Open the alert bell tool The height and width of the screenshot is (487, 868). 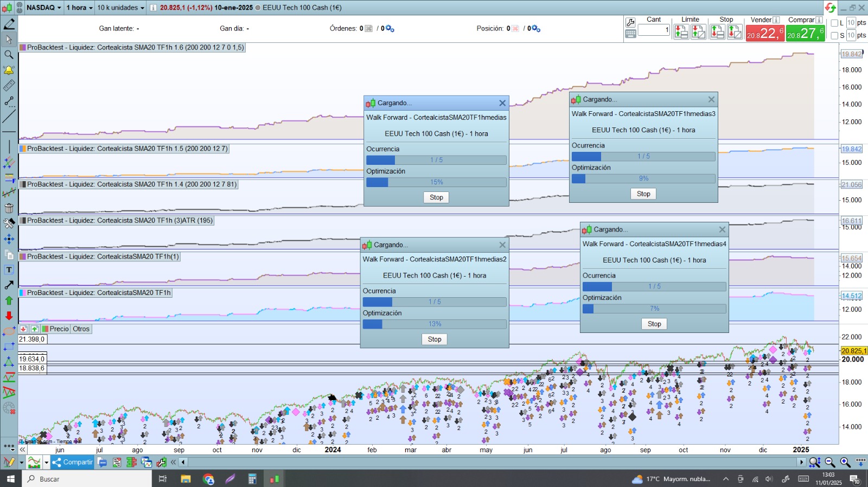tap(9, 70)
